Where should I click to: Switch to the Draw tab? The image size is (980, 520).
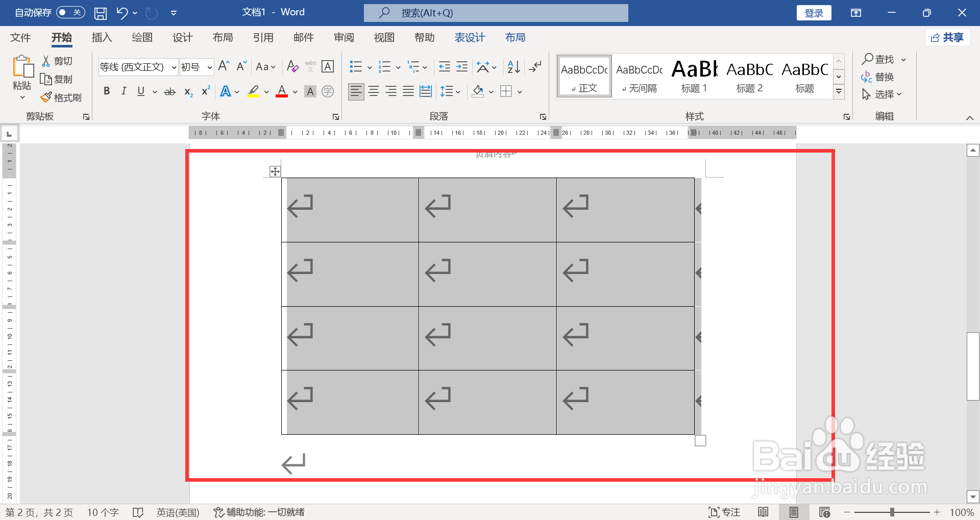pos(142,37)
